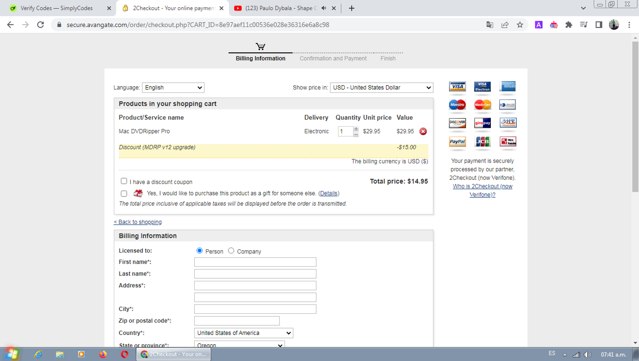Click the Zip or postal code field
The image size is (639, 361).
coord(237,321)
